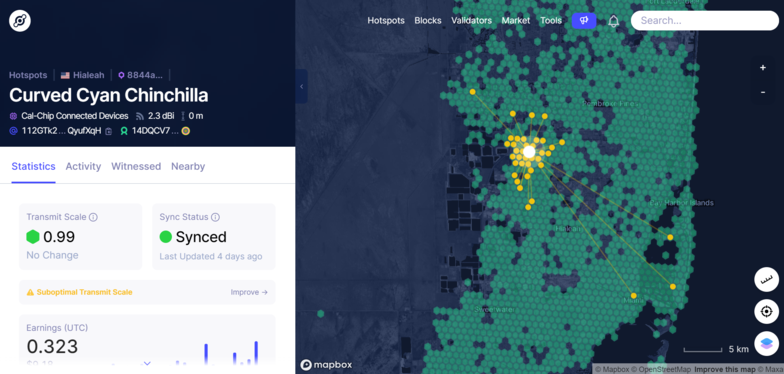
Task: Click the Earnings (UTC) heading
Action: (x=57, y=328)
